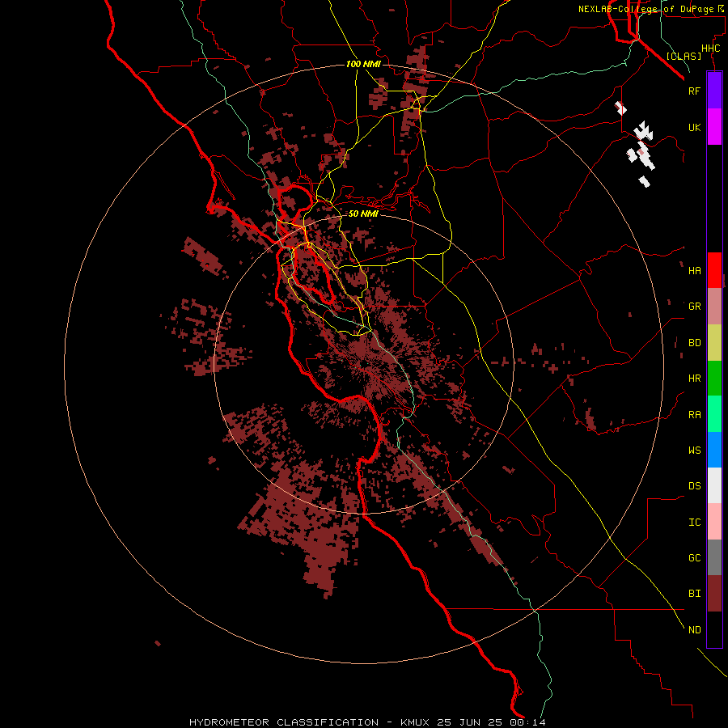Click the "WS" legend label
Screen dimensions: 728x728
point(694,450)
